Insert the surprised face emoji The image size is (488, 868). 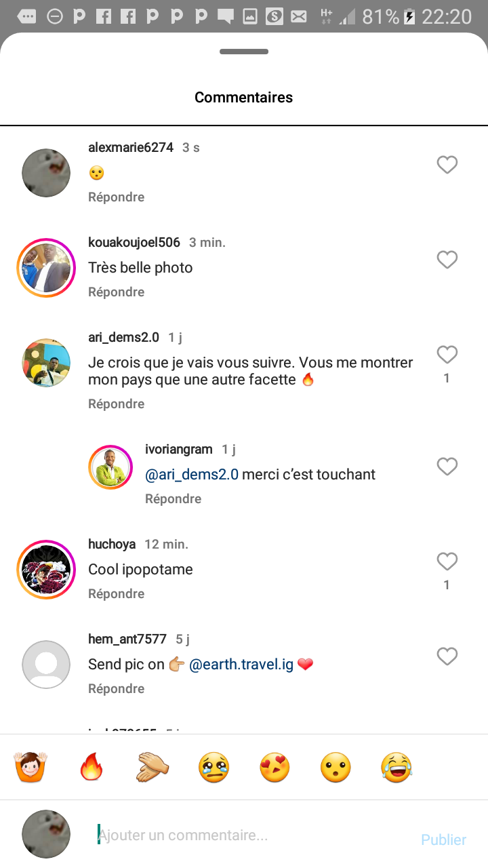pyautogui.click(x=335, y=768)
